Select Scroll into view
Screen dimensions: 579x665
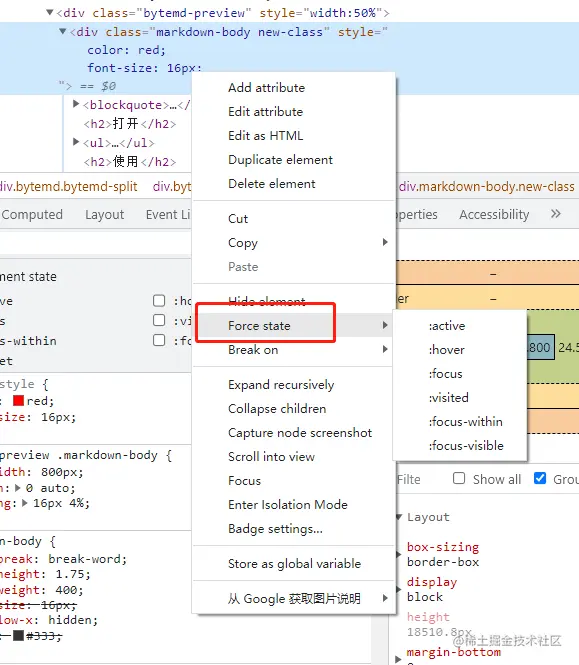(294, 457)
